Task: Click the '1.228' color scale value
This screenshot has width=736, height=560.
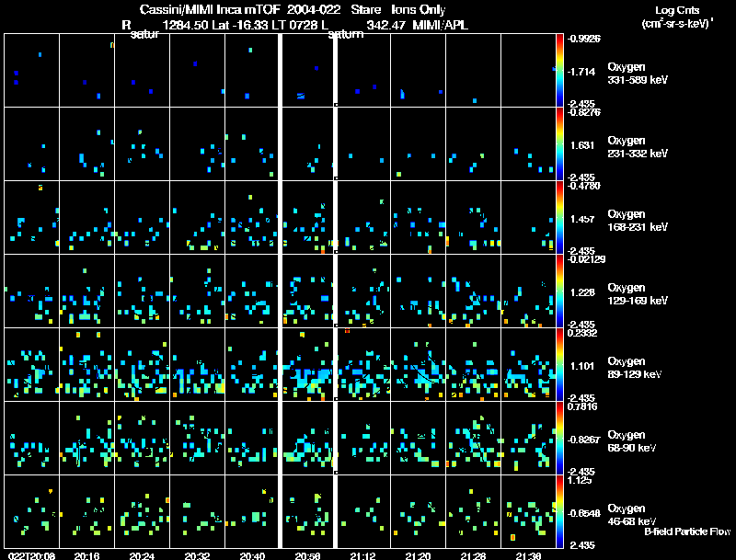Action: (582, 292)
